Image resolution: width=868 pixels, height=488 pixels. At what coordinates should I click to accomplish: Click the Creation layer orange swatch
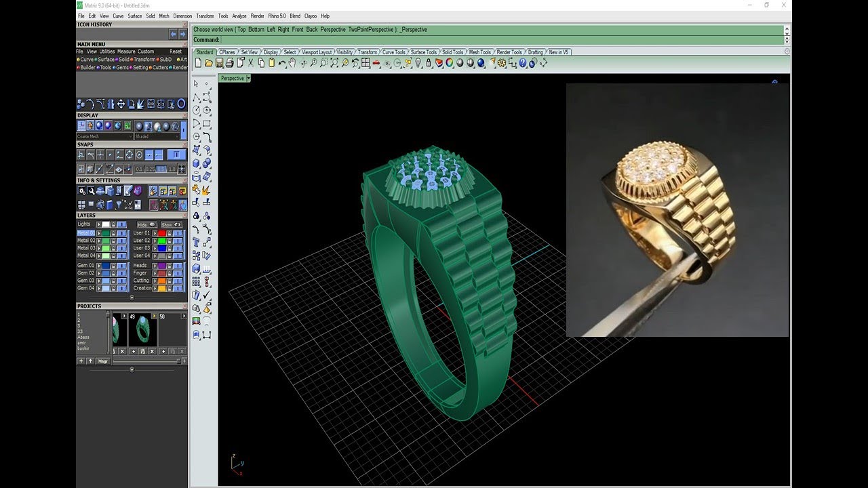point(162,288)
